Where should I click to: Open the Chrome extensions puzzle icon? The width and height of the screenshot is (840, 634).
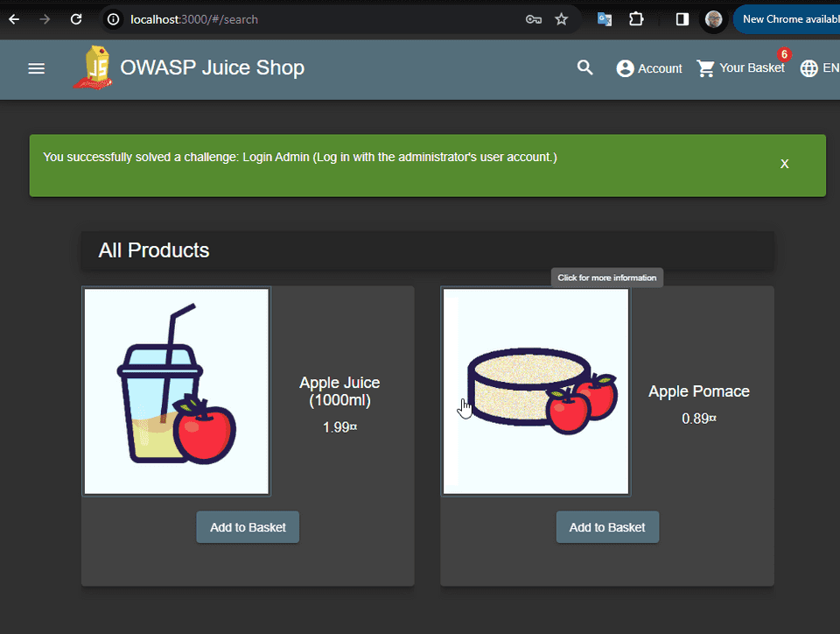point(636,18)
